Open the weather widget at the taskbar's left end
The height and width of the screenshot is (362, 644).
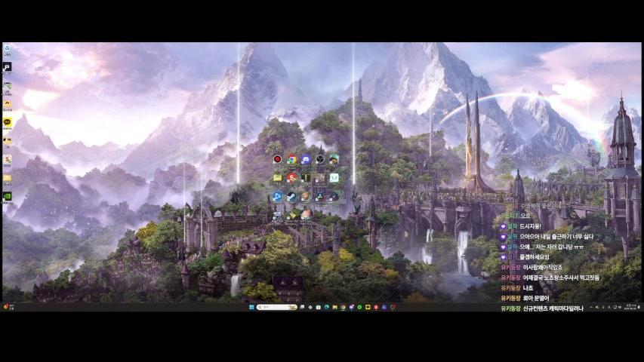[8, 307]
